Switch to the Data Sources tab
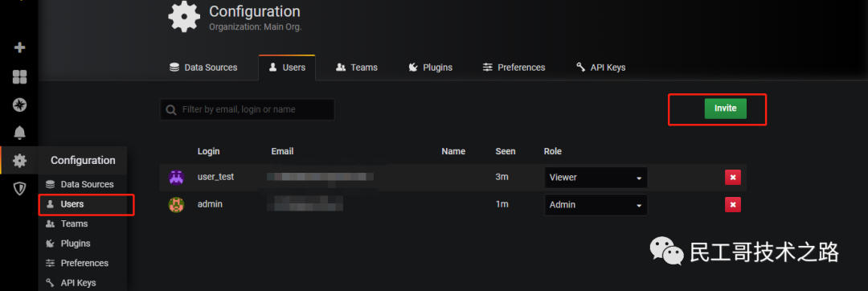The width and height of the screenshot is (868, 291). pyautogui.click(x=203, y=68)
